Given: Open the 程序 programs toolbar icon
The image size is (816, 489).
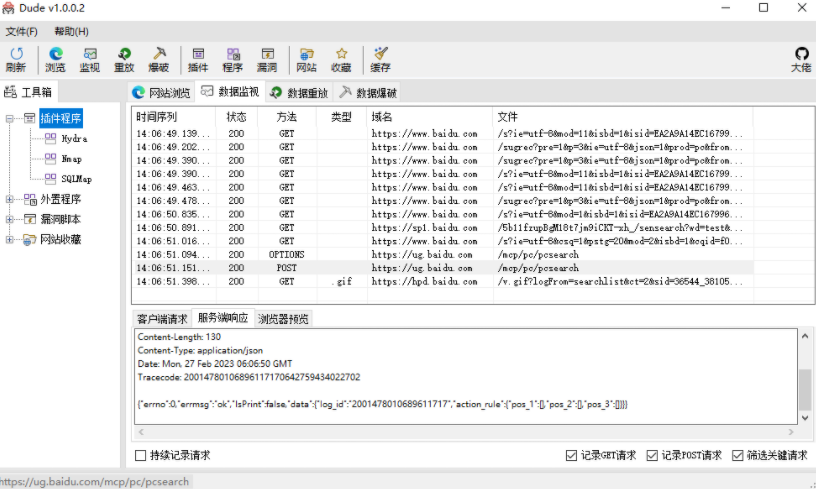Looking at the screenshot, I should coord(233,54).
